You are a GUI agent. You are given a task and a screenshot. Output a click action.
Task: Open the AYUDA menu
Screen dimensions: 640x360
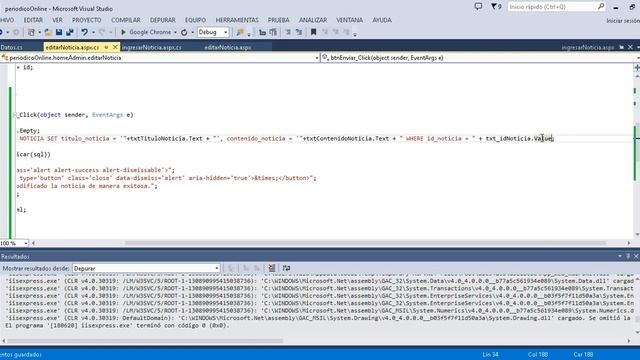point(382,20)
